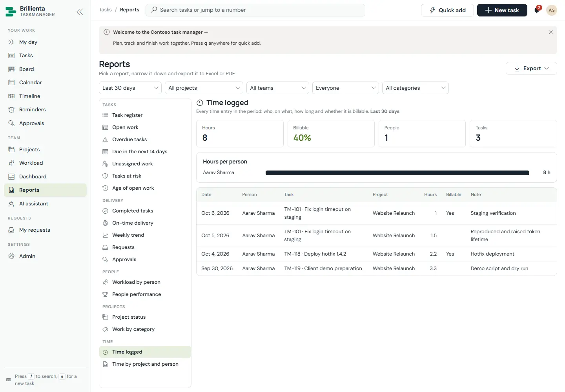The height and width of the screenshot is (392, 565).
Task: Click the My day sun icon
Action: point(11,42)
